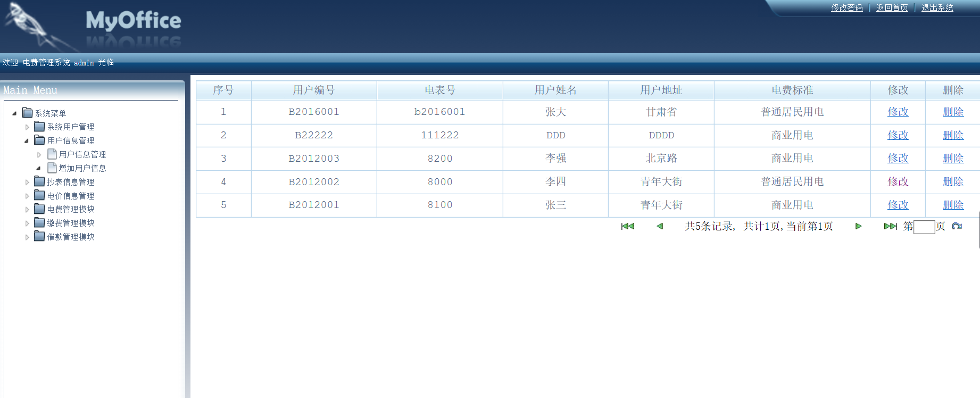
Task: Click the previous page arrow
Action: pos(660,226)
